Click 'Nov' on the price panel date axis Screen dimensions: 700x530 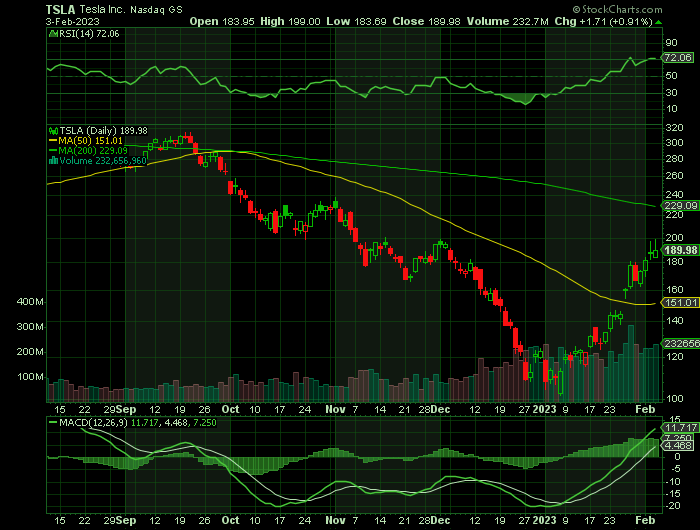tap(335, 409)
